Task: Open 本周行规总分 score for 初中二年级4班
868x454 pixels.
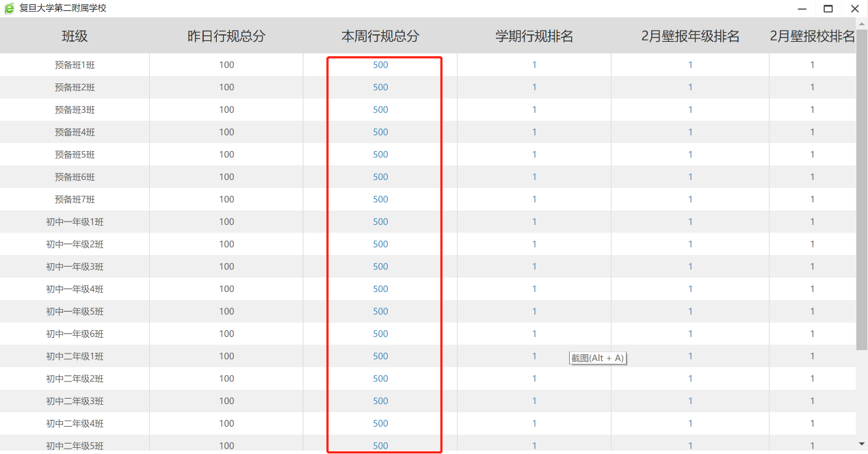Action: (380, 424)
